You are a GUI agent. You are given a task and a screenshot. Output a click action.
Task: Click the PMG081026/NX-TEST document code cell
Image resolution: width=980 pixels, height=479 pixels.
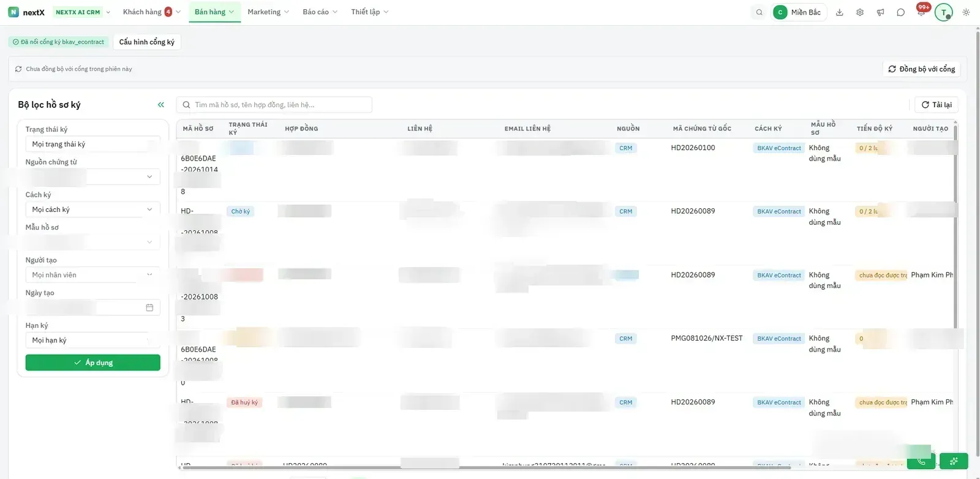coord(707,338)
